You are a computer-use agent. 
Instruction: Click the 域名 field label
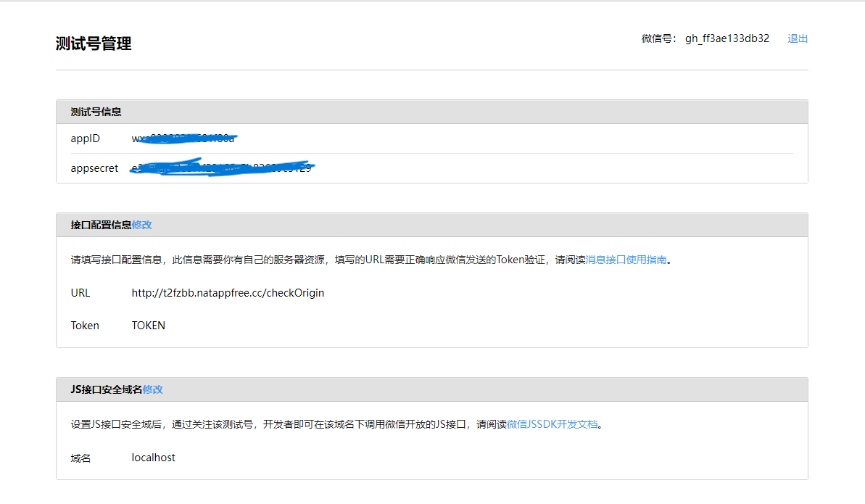coord(80,458)
